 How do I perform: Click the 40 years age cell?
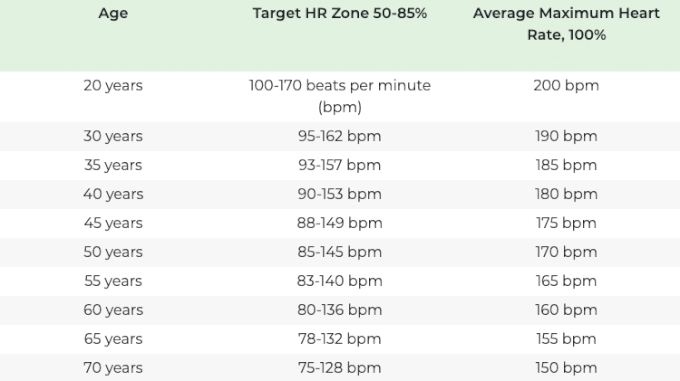pos(113,194)
